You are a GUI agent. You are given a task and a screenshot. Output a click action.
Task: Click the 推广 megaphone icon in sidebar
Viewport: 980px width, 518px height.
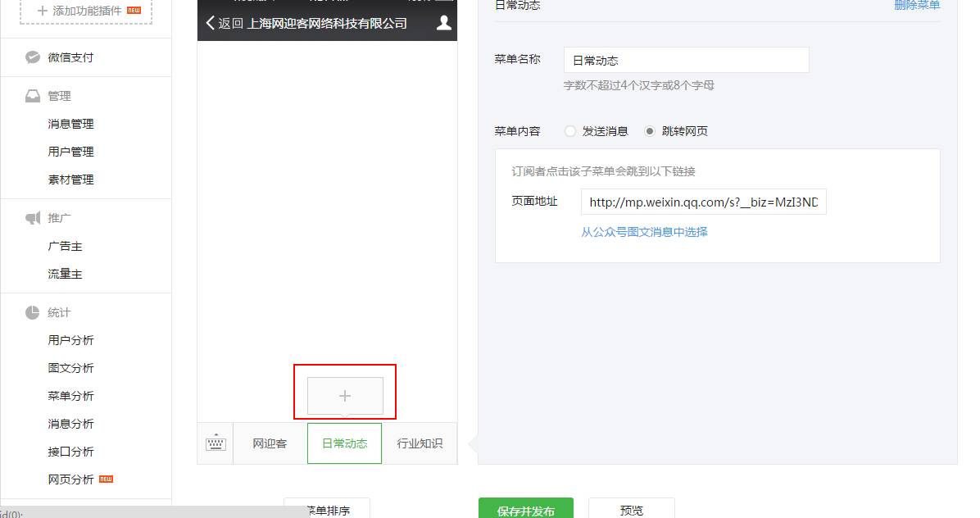click(33, 217)
